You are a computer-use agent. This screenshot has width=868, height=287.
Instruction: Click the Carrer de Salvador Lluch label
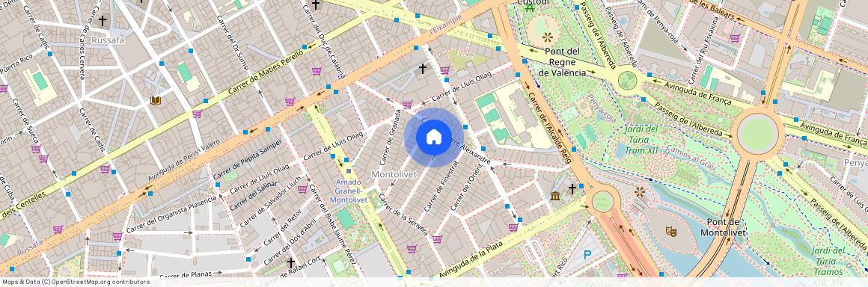pos(271,201)
